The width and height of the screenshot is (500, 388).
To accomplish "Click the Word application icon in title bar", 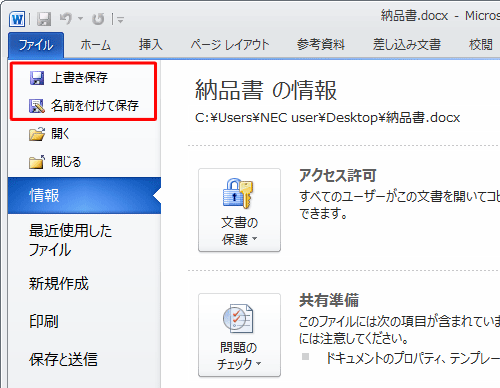I will tap(17, 19).
